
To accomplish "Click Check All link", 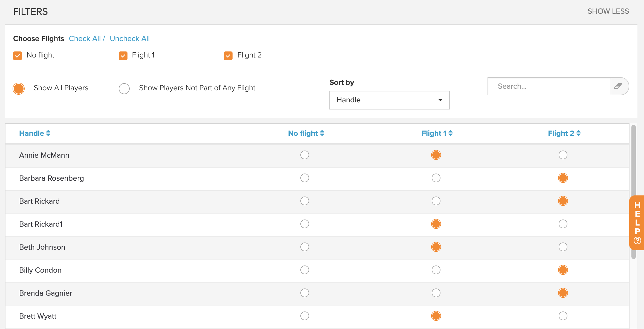I will pyautogui.click(x=85, y=39).
